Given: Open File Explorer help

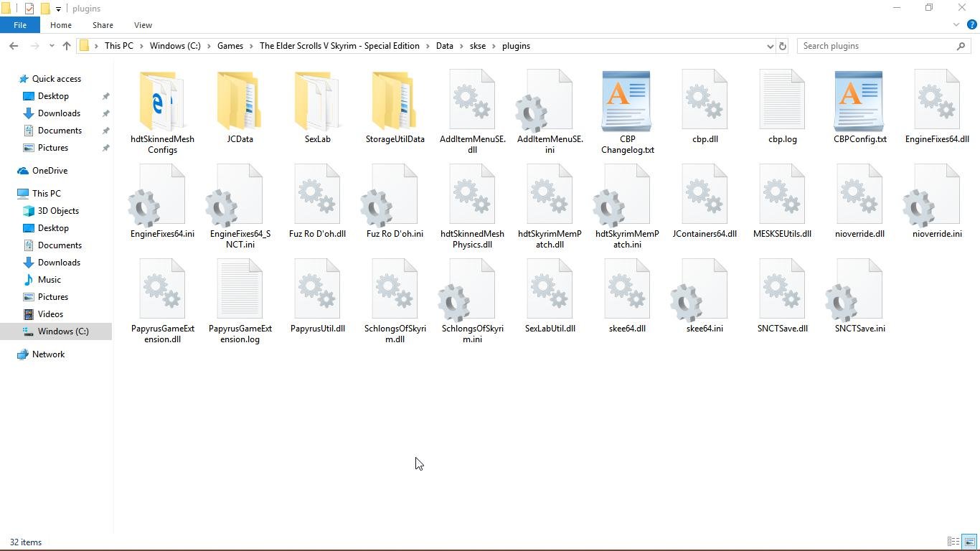Looking at the screenshot, I should (x=972, y=25).
